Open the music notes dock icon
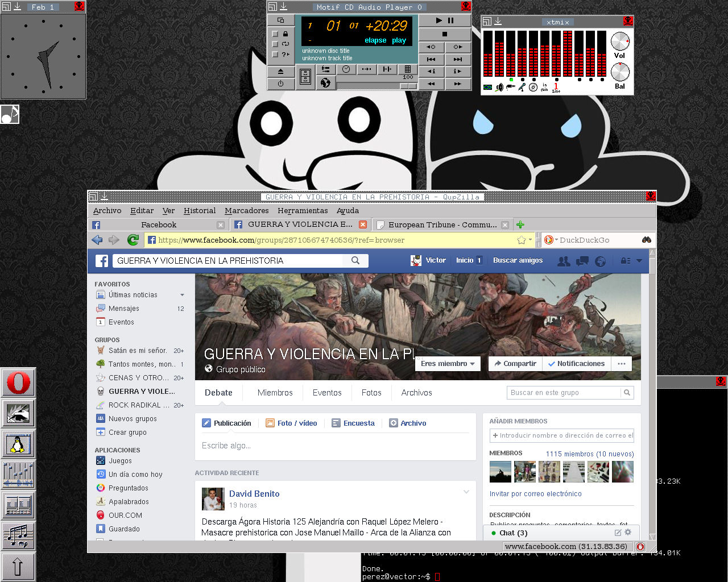 point(18,536)
